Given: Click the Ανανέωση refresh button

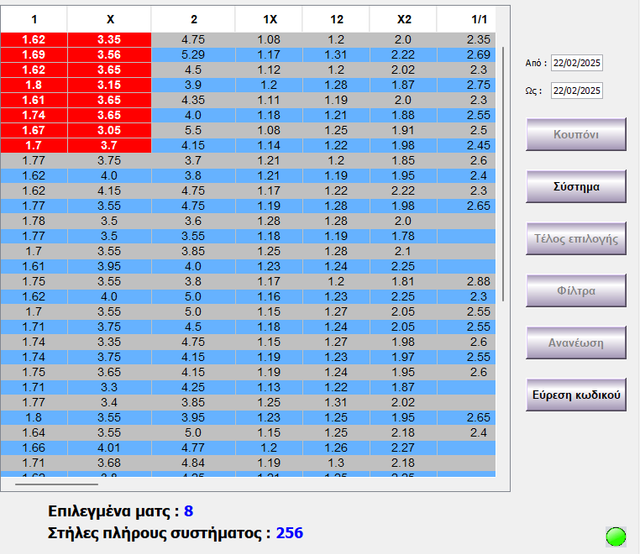Looking at the screenshot, I should [576, 343].
